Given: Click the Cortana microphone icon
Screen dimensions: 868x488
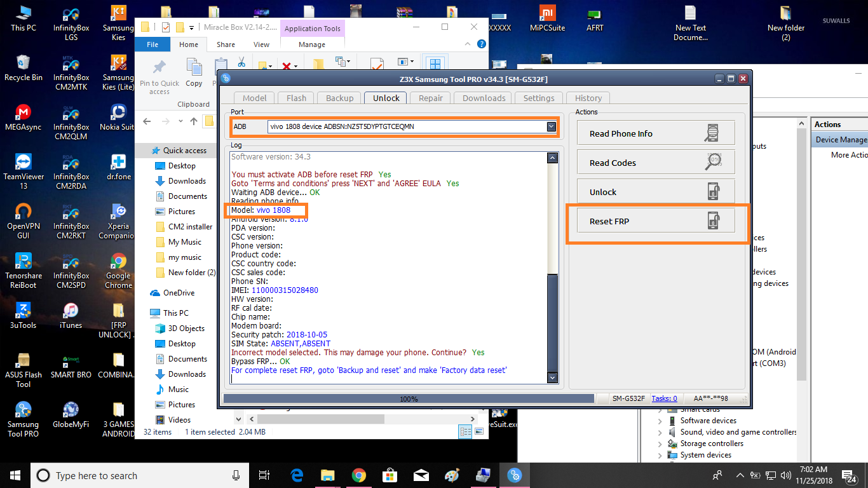Looking at the screenshot, I should click(236, 475).
